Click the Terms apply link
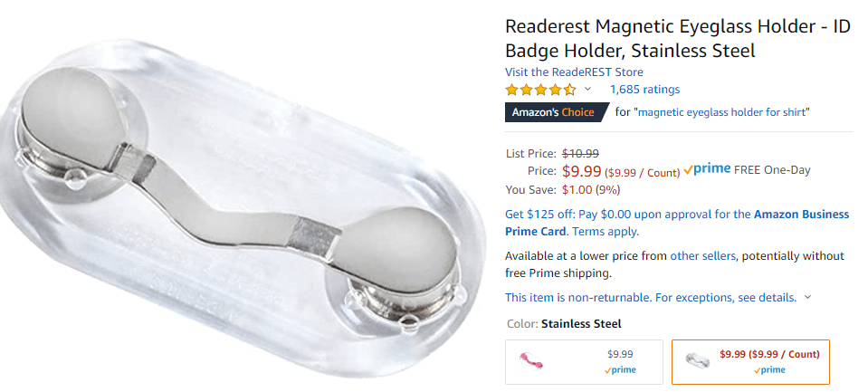 pos(605,232)
